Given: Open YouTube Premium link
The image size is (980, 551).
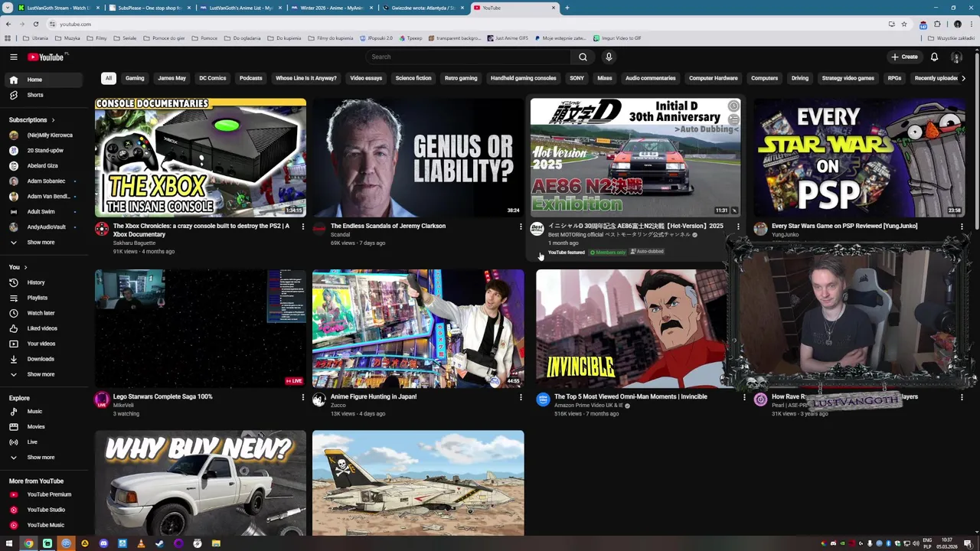Looking at the screenshot, I should pyautogui.click(x=49, y=494).
